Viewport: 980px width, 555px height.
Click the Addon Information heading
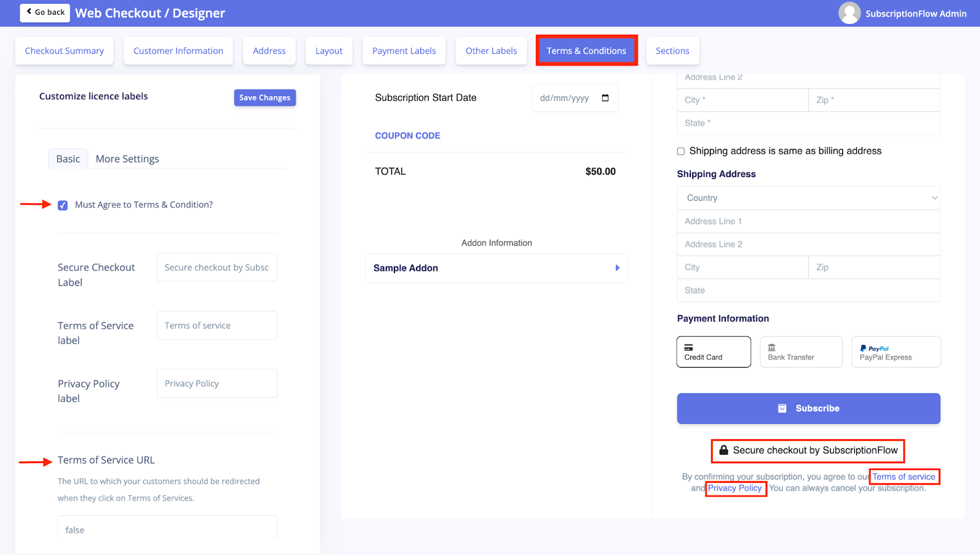tap(497, 243)
